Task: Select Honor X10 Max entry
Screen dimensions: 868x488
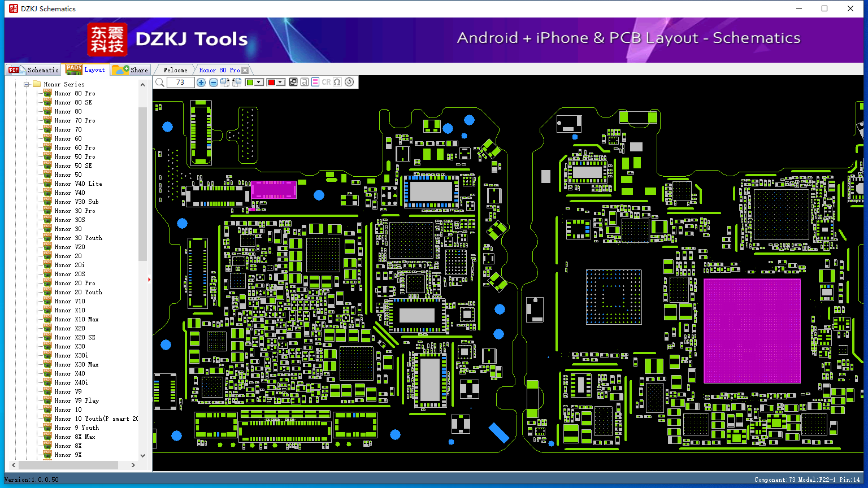Action: 76,319
